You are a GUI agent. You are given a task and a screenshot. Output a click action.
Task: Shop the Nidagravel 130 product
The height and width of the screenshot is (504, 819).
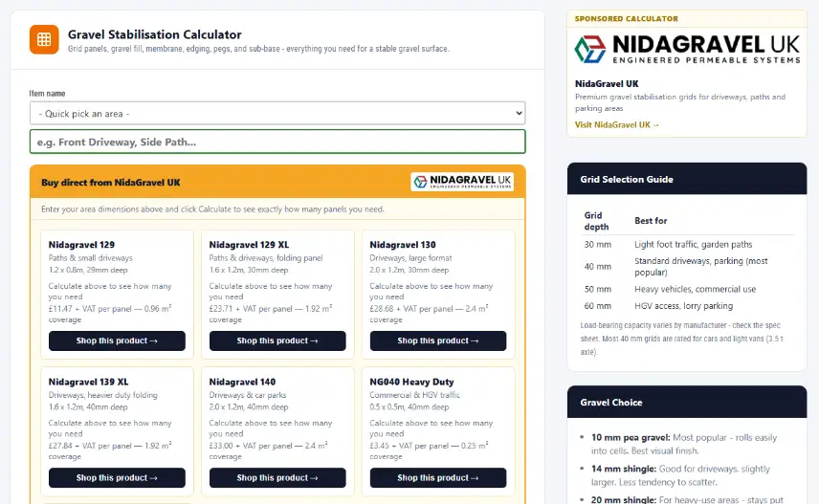437,340
